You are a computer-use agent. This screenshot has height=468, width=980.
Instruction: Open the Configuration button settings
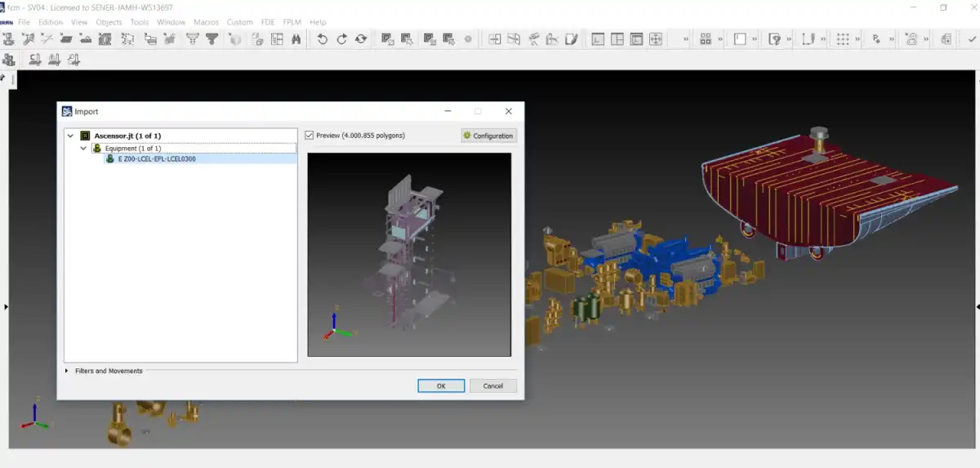488,136
